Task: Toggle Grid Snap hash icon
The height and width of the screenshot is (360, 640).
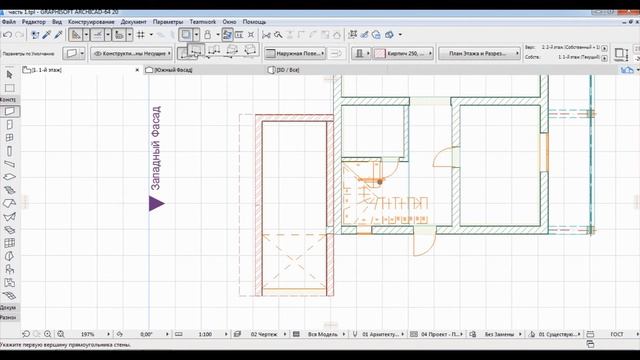Action: (141, 35)
